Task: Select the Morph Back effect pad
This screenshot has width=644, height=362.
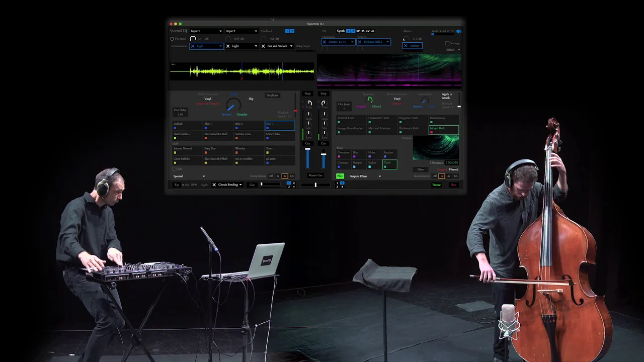Action: point(444,130)
